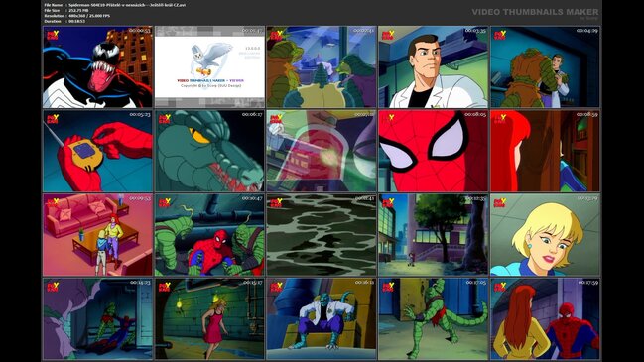Open thumbnail of man in white lab coat

[x=433, y=66]
